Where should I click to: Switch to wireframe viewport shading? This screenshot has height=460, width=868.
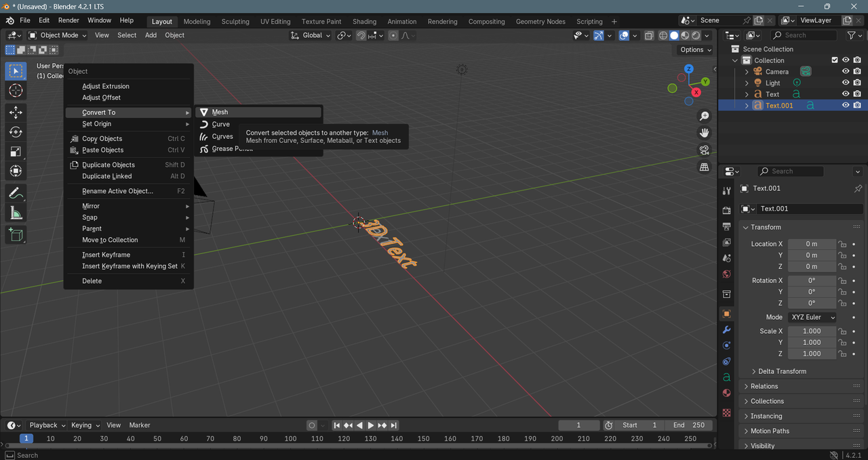[663, 35]
